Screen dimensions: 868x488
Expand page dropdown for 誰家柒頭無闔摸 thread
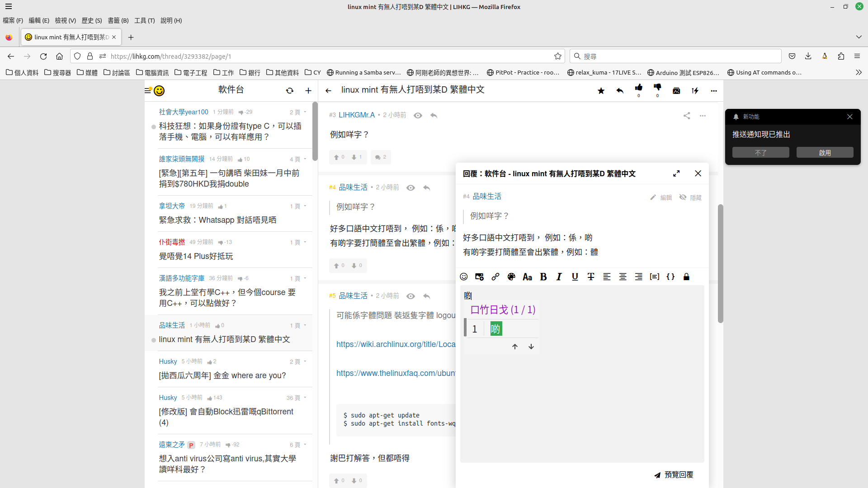[298, 159]
